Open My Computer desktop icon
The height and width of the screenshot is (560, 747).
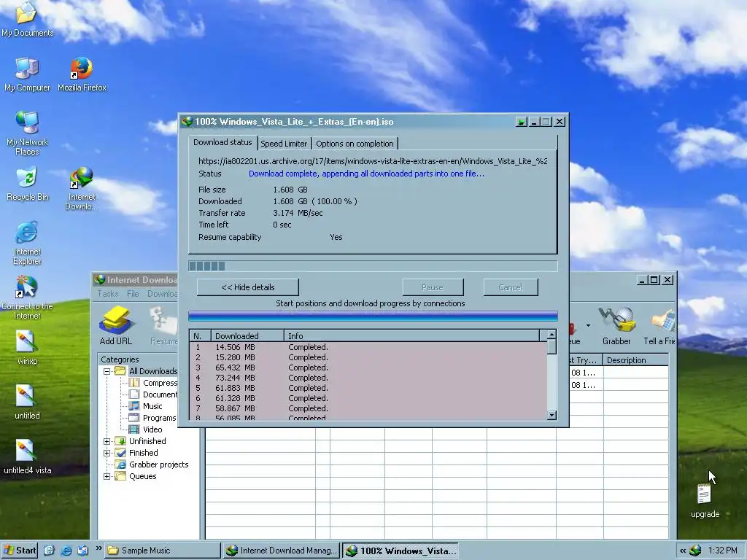pos(27,75)
